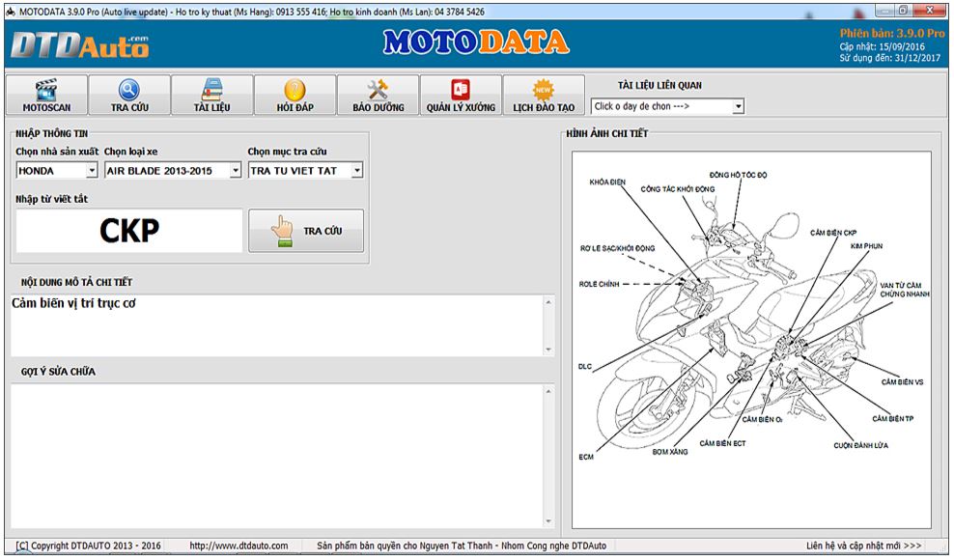Image resolution: width=954 pixels, height=560 pixels.
Task: Click the 'Chọn loại xe' label
Action: click(x=130, y=152)
